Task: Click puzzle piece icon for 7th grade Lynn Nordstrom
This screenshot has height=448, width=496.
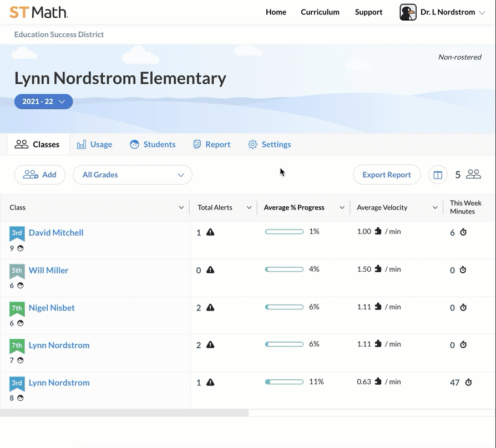Action: coord(378,344)
